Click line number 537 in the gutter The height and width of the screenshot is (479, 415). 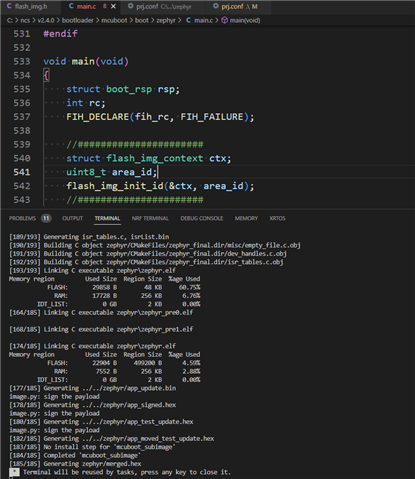[x=22, y=117]
